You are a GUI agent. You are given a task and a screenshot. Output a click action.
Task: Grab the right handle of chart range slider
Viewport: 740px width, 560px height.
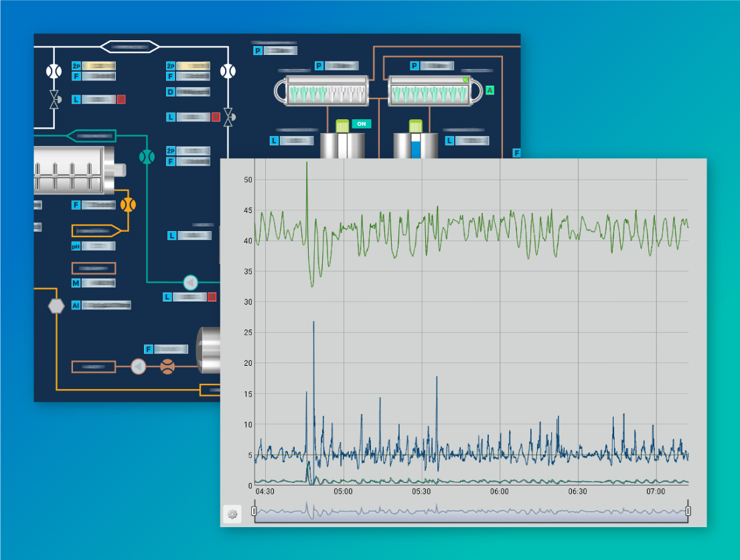click(688, 512)
